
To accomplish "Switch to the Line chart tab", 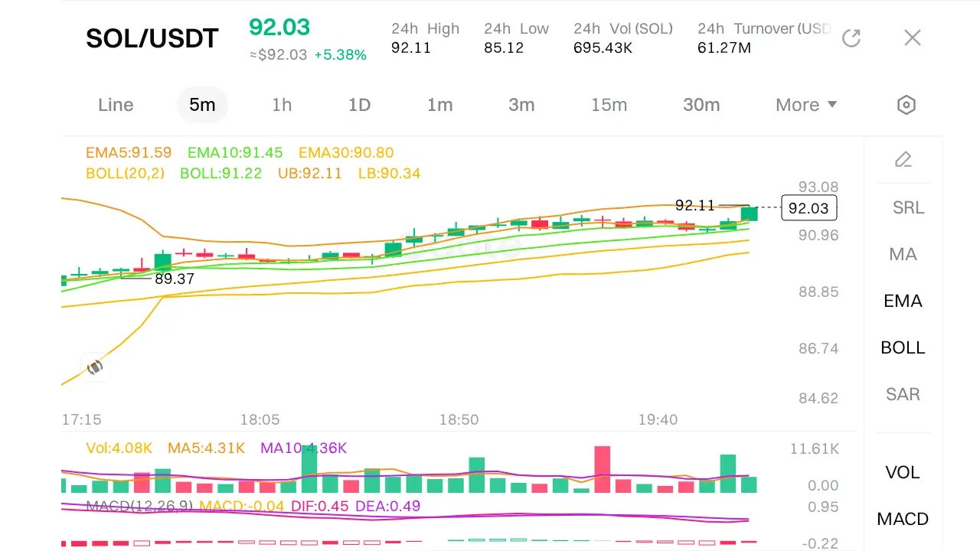I will point(116,105).
